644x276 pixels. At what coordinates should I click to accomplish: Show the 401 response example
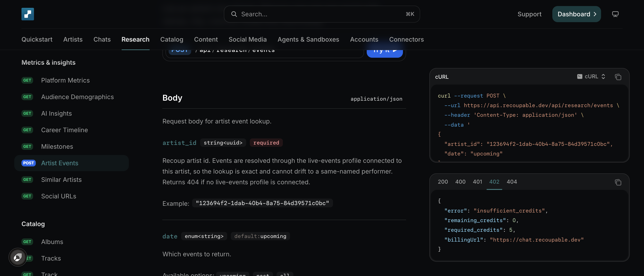(x=477, y=182)
